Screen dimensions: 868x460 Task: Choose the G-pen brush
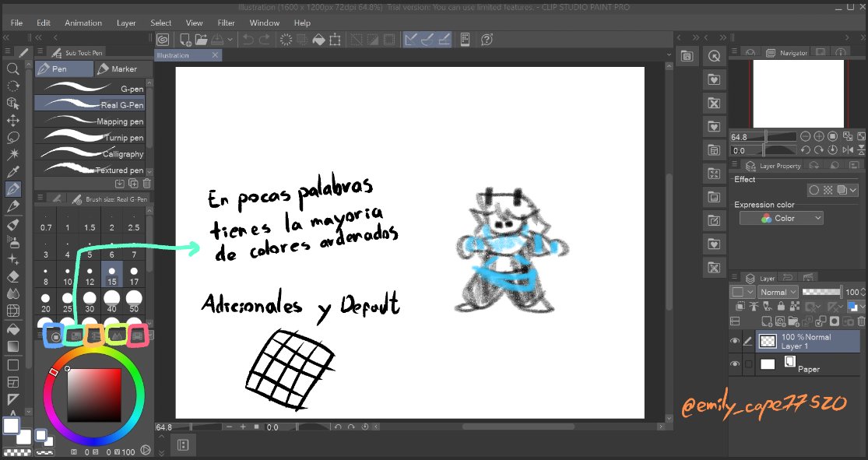(90, 88)
